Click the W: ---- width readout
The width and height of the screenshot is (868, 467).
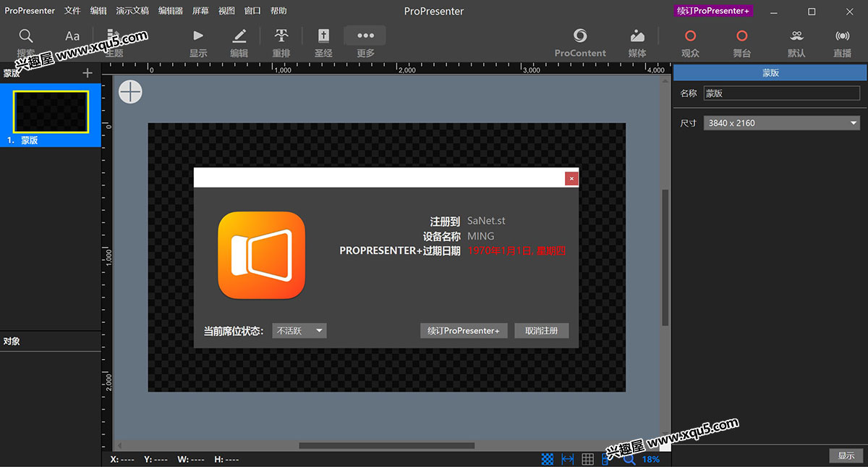click(x=191, y=459)
